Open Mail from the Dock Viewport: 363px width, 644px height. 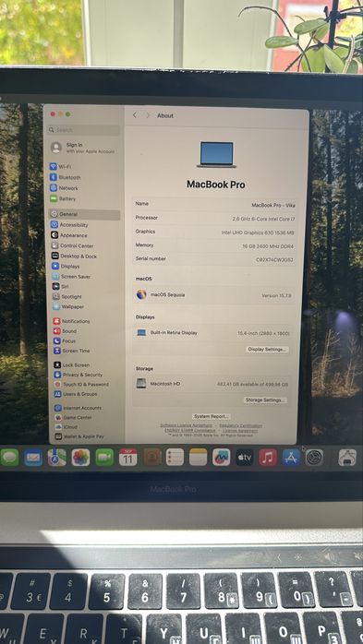pyautogui.click(x=33, y=457)
